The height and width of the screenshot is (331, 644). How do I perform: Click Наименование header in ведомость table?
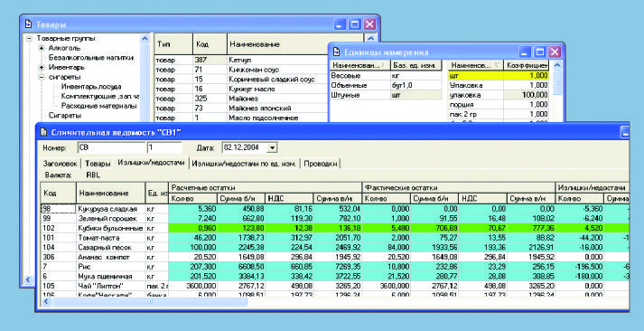pyautogui.click(x=110, y=193)
